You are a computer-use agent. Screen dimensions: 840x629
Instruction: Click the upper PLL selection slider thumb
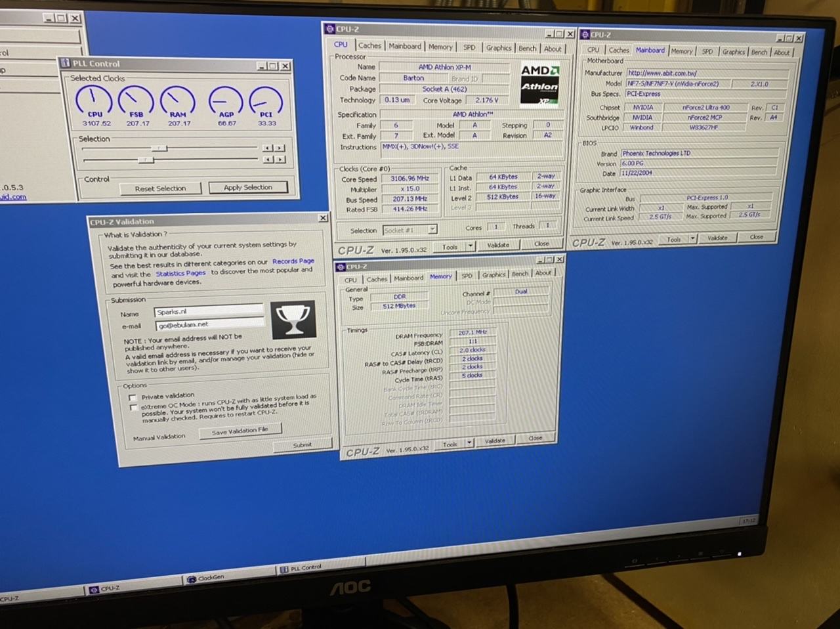[x=158, y=148]
